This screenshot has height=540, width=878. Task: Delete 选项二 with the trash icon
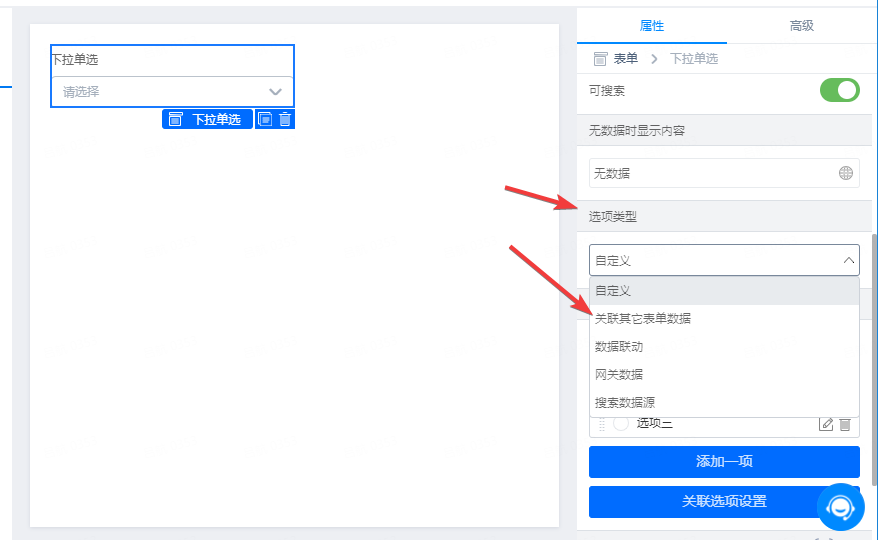tap(845, 425)
